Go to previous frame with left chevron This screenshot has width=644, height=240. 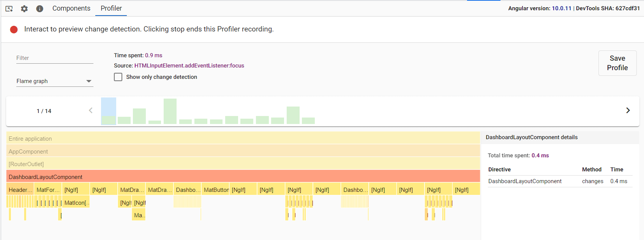90,110
